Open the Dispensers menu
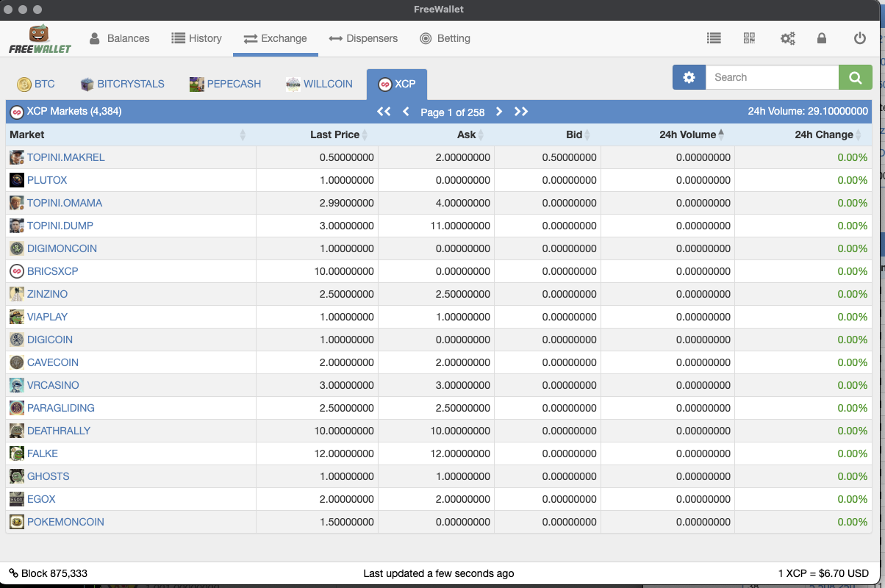This screenshot has height=588, width=885. click(x=363, y=38)
